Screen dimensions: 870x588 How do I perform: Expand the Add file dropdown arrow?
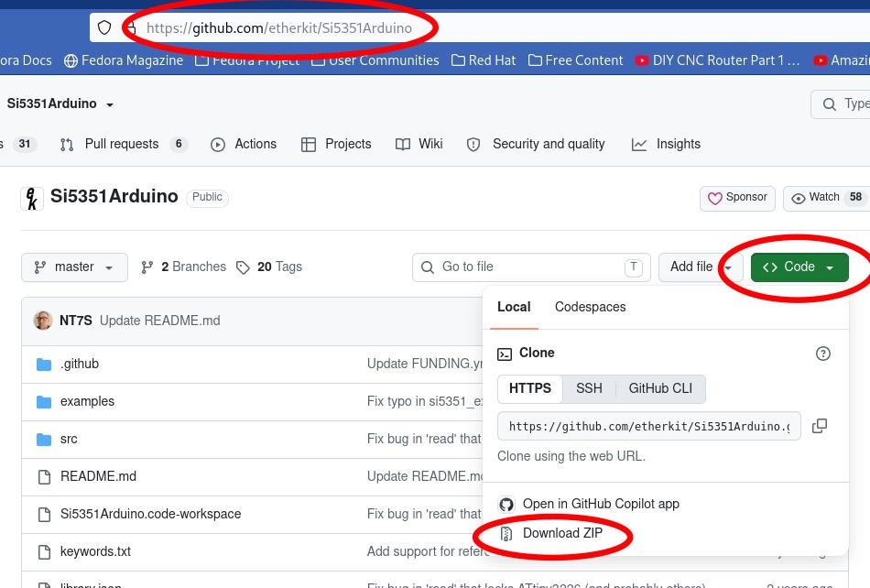(x=729, y=268)
